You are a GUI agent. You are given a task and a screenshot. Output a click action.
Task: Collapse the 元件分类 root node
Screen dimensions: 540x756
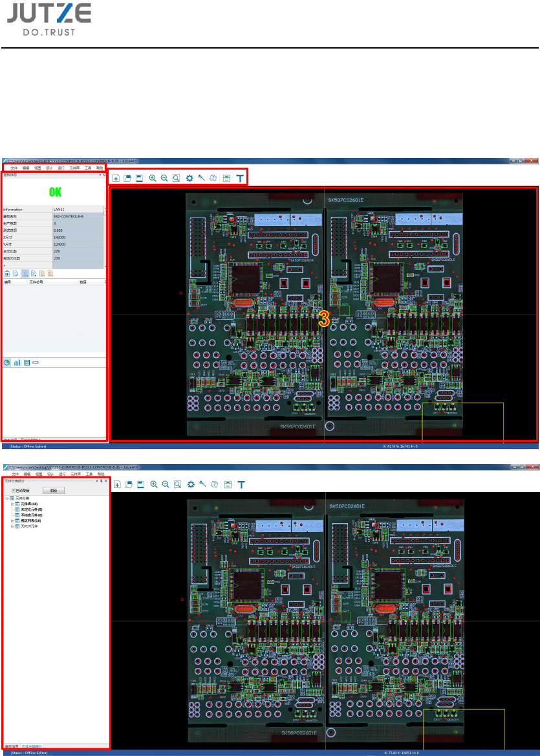[6, 498]
